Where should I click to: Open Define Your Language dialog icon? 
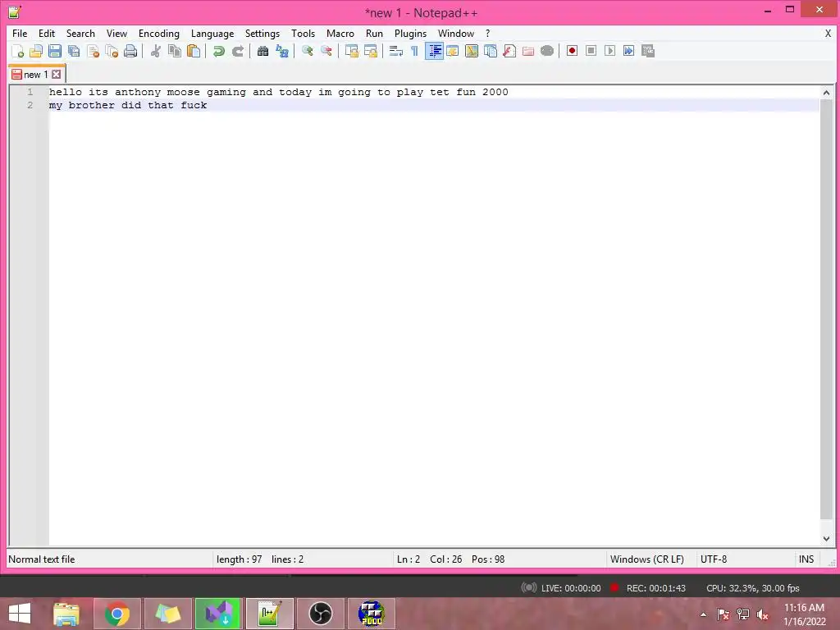pyautogui.click(x=453, y=51)
